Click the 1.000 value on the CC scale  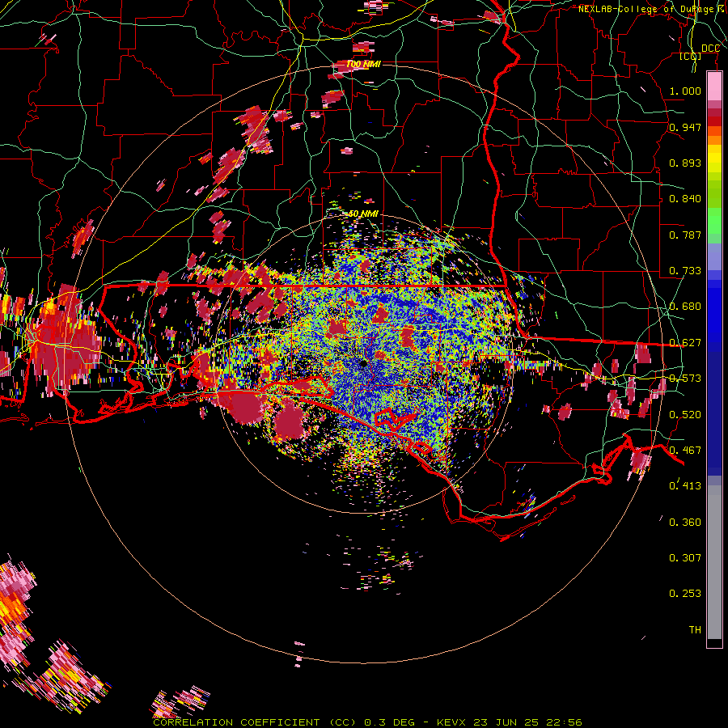click(685, 91)
